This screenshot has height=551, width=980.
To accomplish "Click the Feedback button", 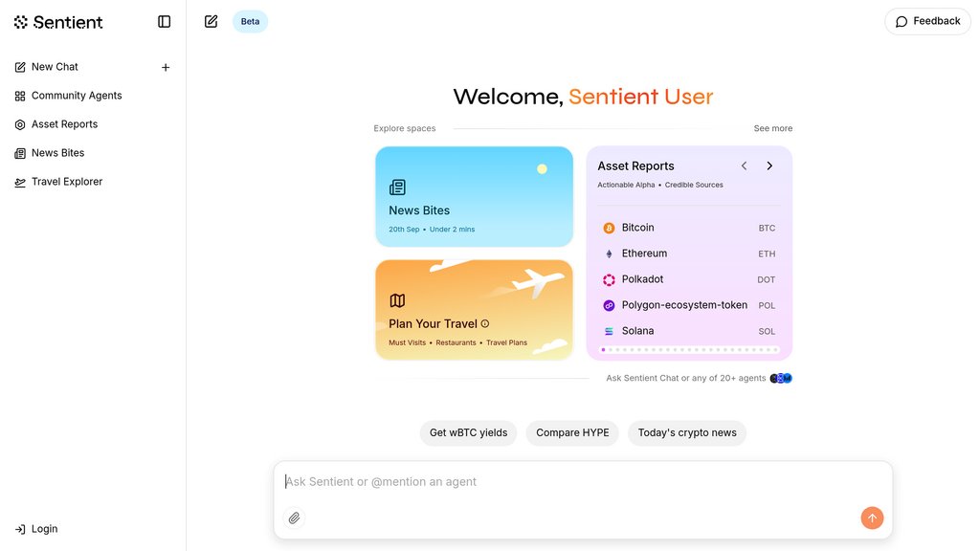I will [927, 21].
